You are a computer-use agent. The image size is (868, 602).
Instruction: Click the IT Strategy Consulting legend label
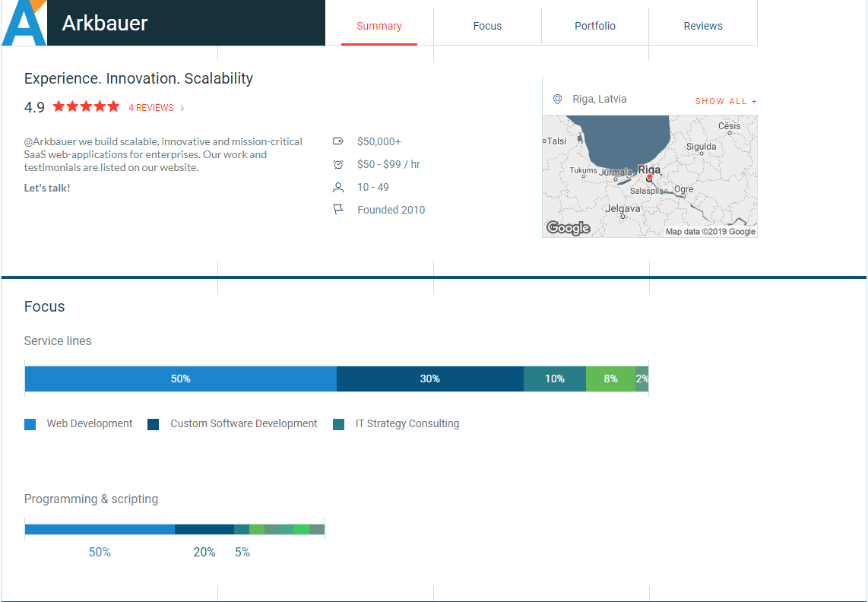407,423
